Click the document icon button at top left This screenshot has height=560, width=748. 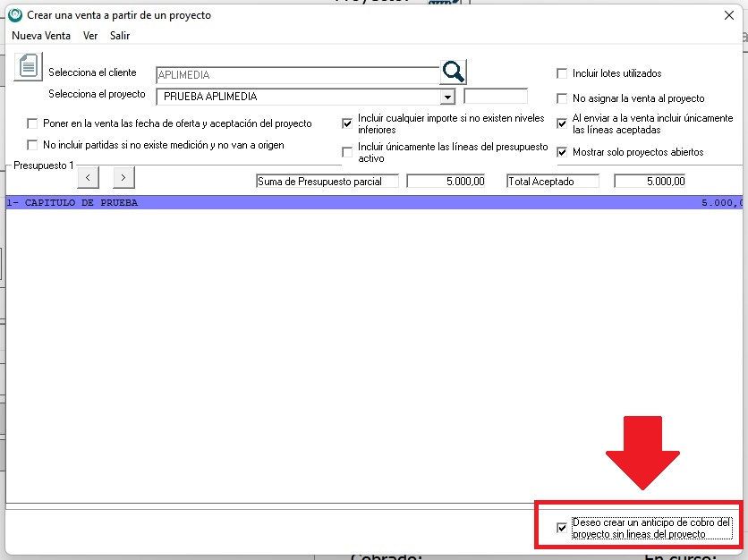coord(29,66)
